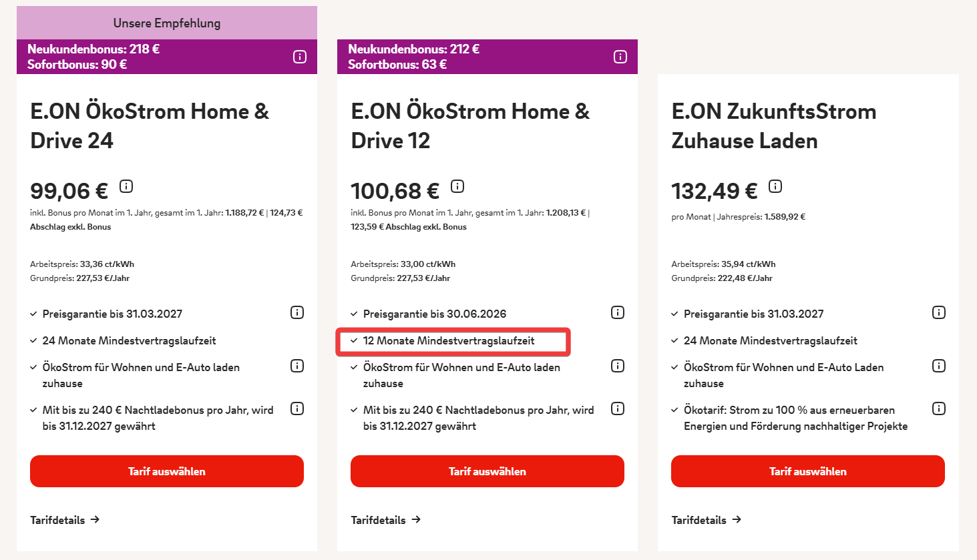The image size is (977, 560).
Task: Show Preisgarantie info in ZukunftsStrom card
Action: click(939, 312)
